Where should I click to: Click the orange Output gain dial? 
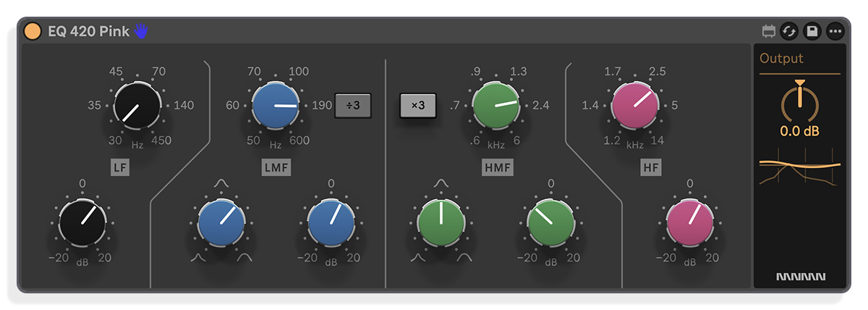point(799,102)
